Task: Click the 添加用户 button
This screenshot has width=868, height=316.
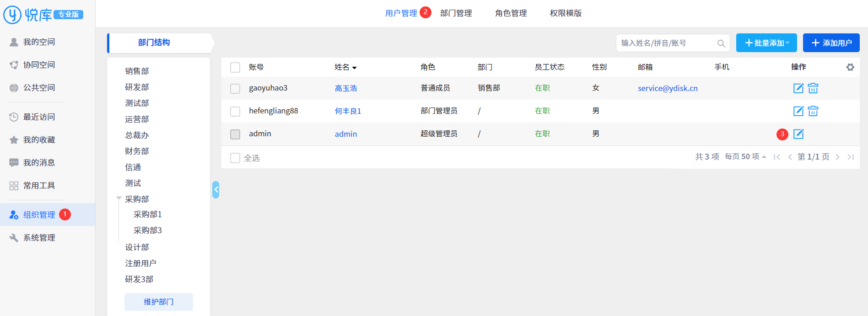Action: pos(831,43)
